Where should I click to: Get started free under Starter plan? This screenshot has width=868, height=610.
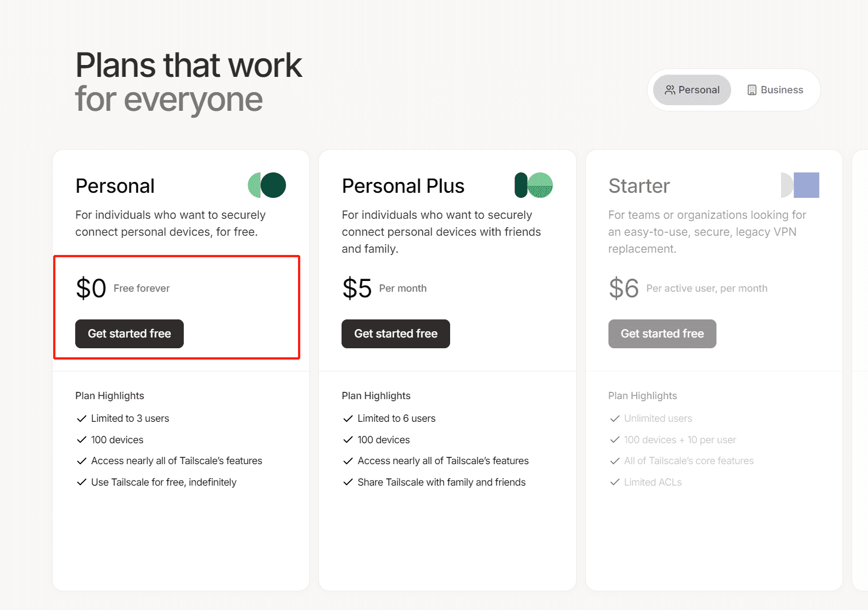click(662, 334)
